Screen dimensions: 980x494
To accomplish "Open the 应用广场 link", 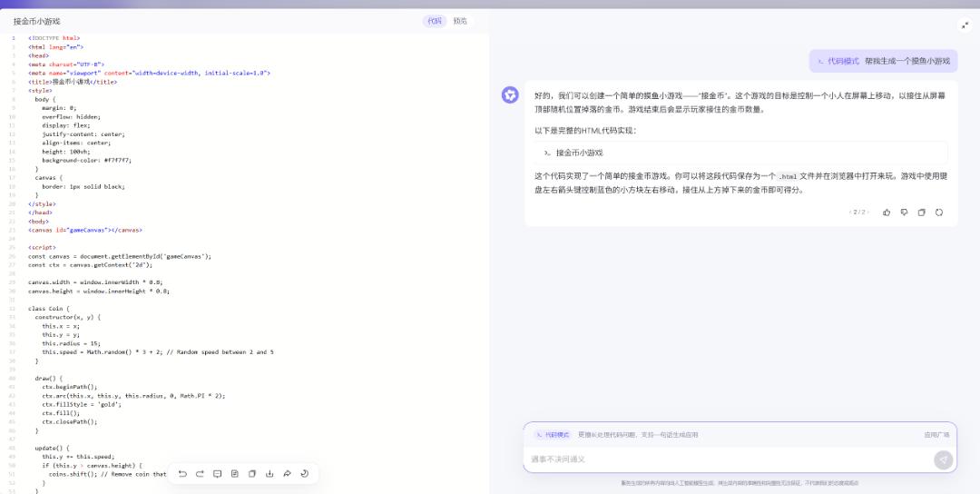I will [x=936, y=435].
